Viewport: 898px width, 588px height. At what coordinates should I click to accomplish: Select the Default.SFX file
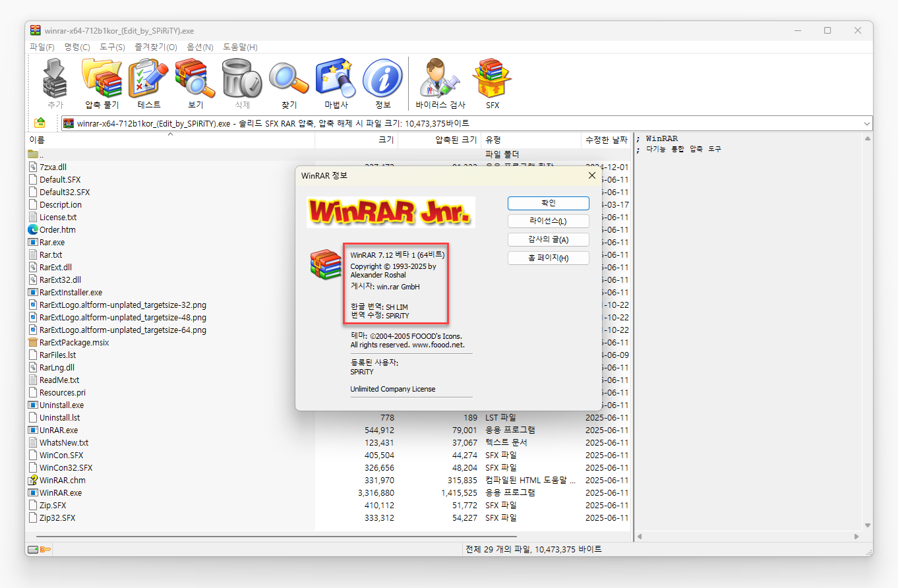pos(60,179)
